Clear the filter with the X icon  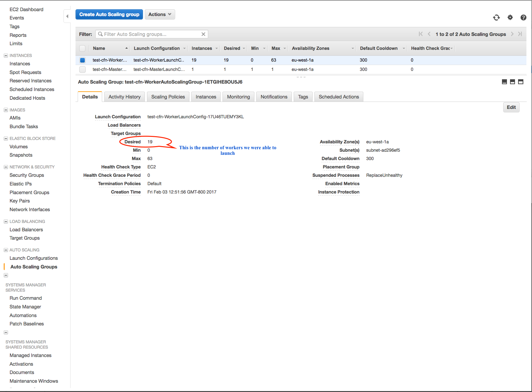pos(203,34)
